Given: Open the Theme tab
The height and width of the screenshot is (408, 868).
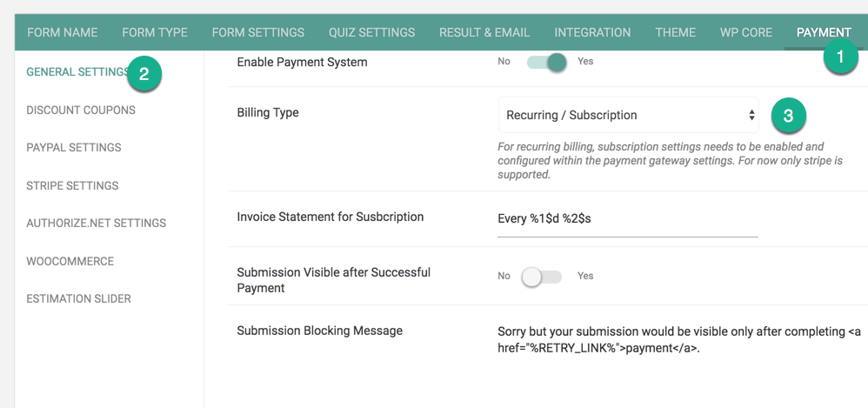Looking at the screenshot, I should click(676, 32).
